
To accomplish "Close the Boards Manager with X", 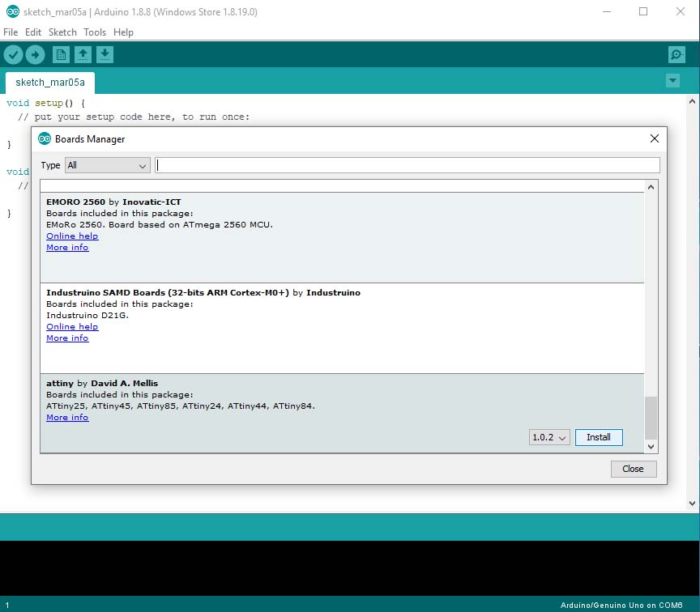I will click(x=655, y=138).
